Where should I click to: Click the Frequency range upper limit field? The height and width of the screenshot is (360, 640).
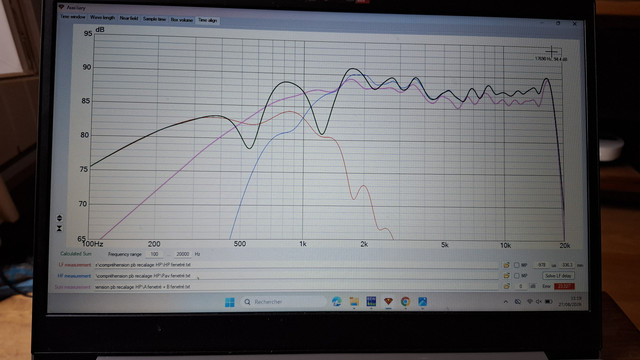(x=182, y=254)
